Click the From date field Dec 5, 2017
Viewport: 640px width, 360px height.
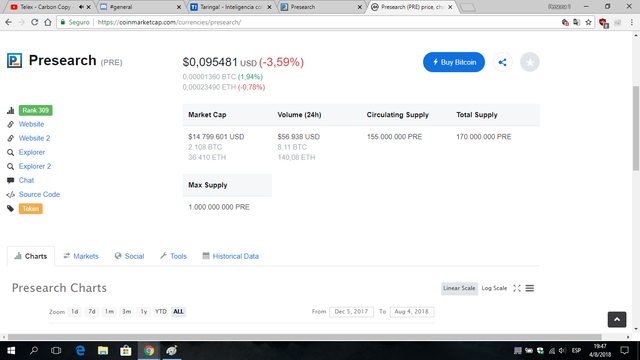(351, 311)
